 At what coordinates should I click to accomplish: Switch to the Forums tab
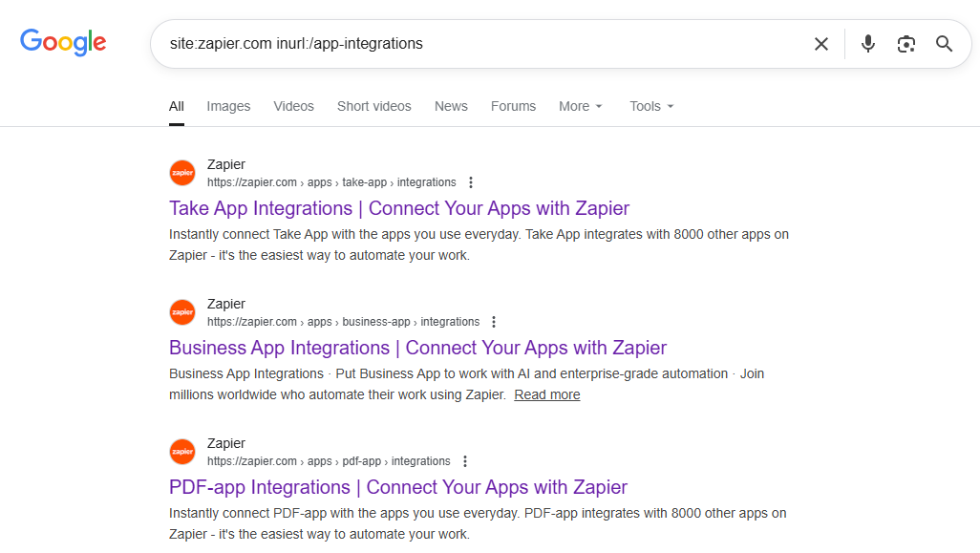pos(513,106)
